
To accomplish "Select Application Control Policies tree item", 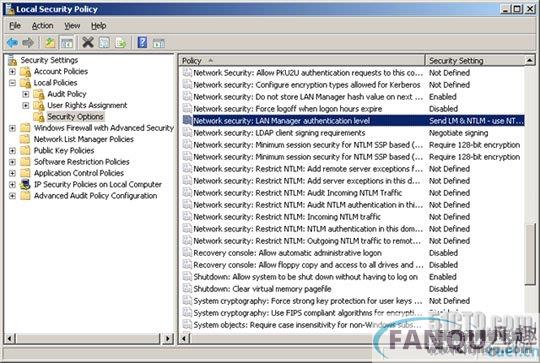I will click(79, 173).
